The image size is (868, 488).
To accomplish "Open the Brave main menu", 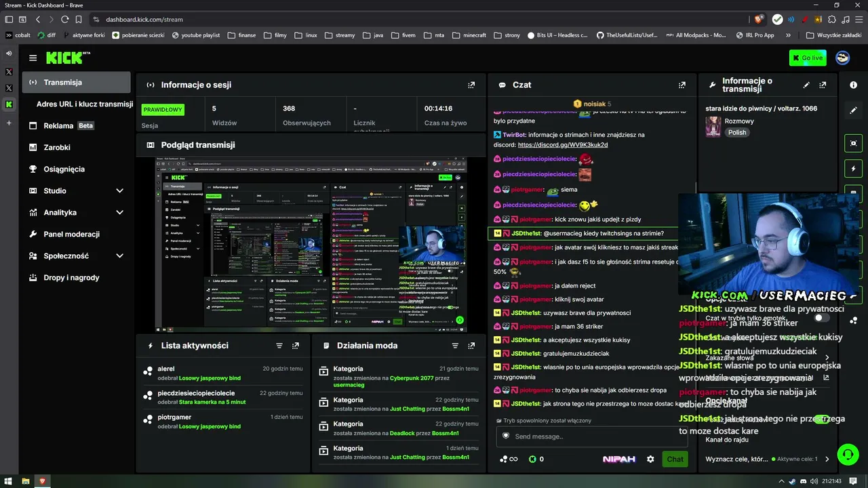I will click(x=859, y=20).
